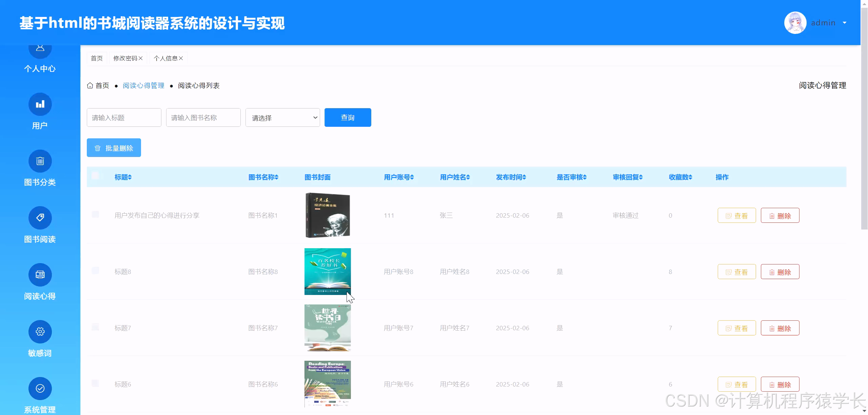Check the 标题6 row checkbox
Screen dimensions: 868x415
tap(95, 383)
